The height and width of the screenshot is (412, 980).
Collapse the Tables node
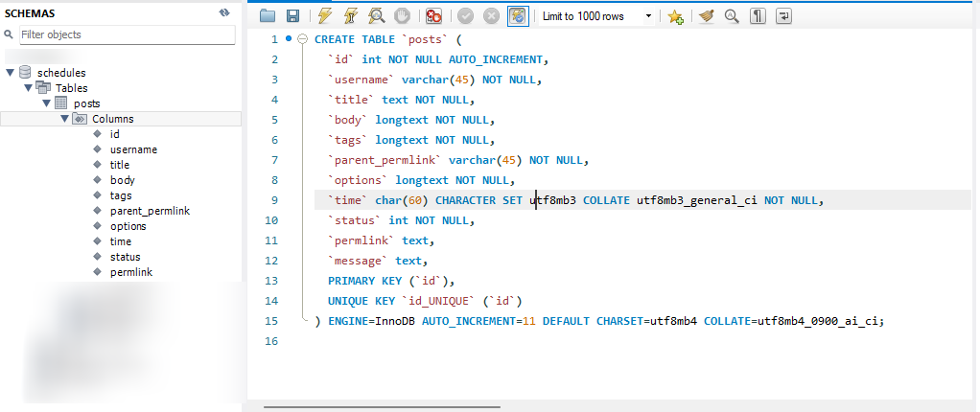pyautogui.click(x=28, y=88)
